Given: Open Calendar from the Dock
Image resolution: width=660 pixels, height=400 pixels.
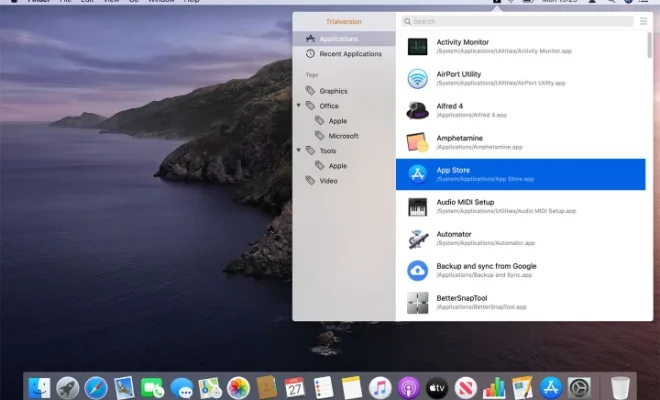Looking at the screenshot, I should (x=295, y=388).
